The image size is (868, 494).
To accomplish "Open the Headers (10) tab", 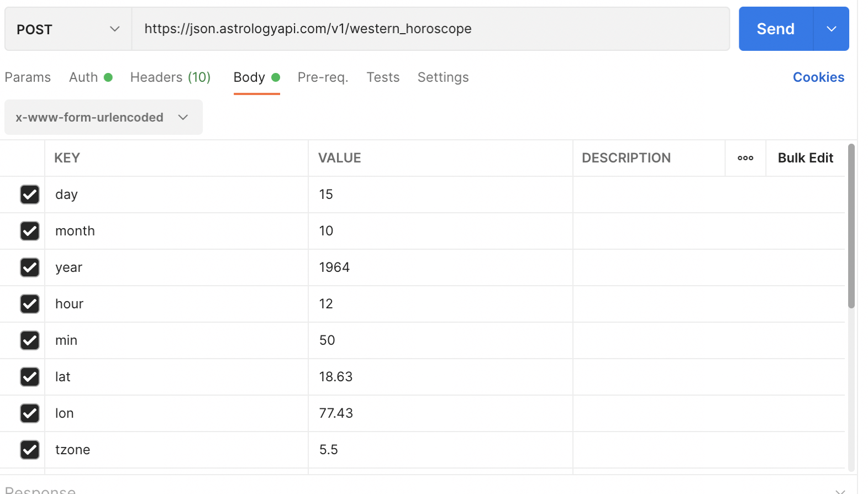I will coord(170,77).
